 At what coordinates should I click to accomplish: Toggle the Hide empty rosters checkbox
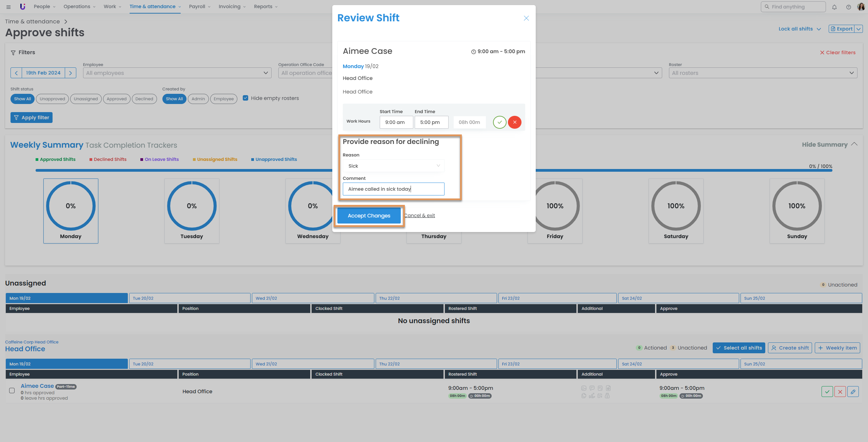[245, 98]
